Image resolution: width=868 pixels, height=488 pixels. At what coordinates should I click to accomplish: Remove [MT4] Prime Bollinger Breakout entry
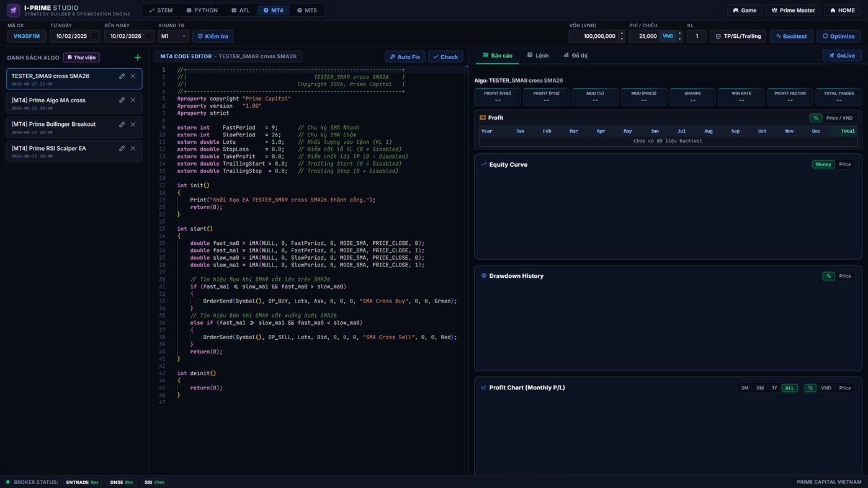tap(133, 124)
